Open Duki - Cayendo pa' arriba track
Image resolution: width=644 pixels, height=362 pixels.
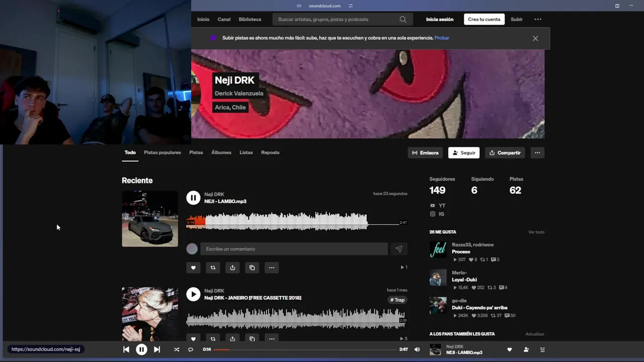tap(479, 308)
